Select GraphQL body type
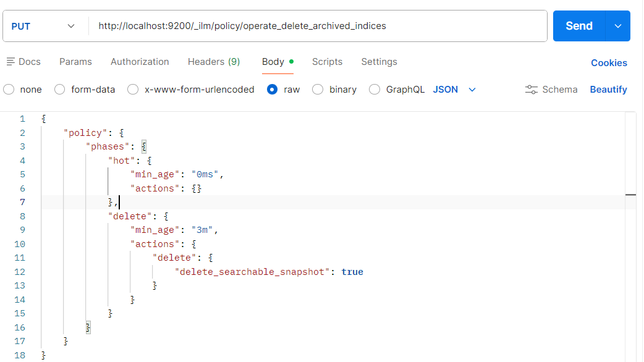This screenshot has height=362, width=644. coord(375,90)
